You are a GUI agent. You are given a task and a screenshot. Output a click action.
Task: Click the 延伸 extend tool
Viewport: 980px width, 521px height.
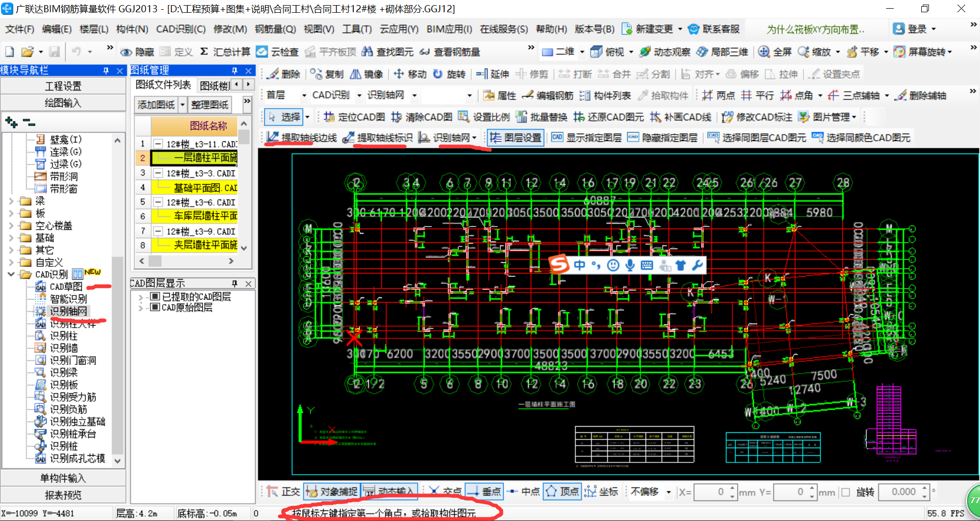[493, 74]
